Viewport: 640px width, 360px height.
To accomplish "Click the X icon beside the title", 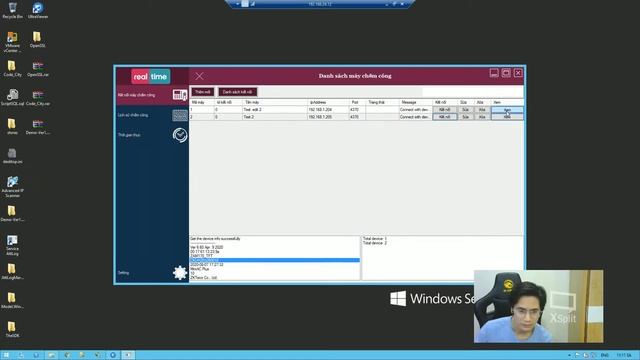I will point(199,76).
